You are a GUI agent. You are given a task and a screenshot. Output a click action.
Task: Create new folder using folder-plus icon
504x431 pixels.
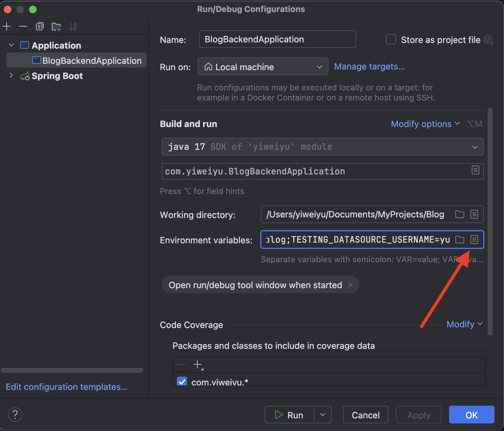56,27
